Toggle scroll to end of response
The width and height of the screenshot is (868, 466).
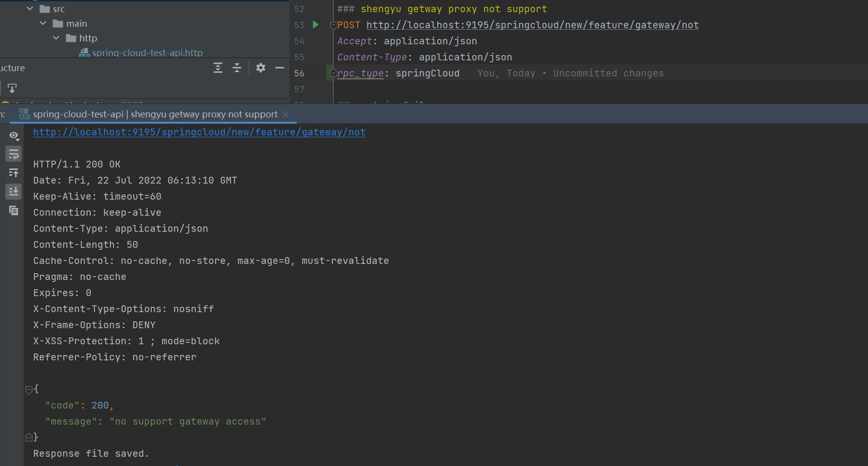(14, 191)
